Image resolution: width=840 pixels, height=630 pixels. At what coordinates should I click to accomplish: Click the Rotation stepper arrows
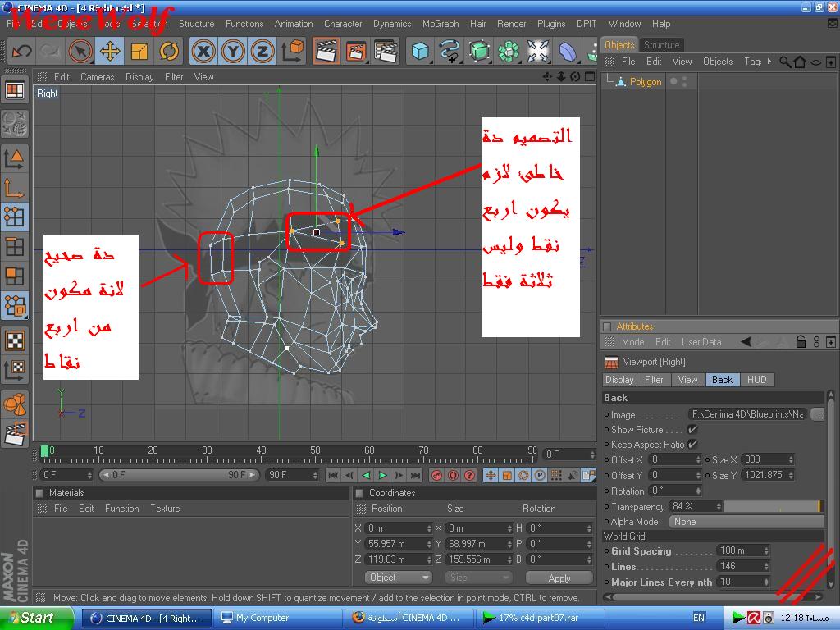(x=698, y=491)
